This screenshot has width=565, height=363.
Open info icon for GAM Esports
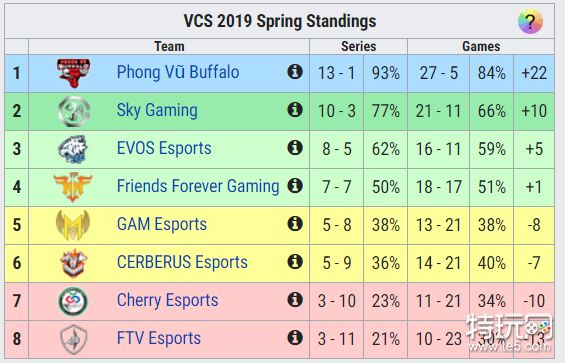295,223
